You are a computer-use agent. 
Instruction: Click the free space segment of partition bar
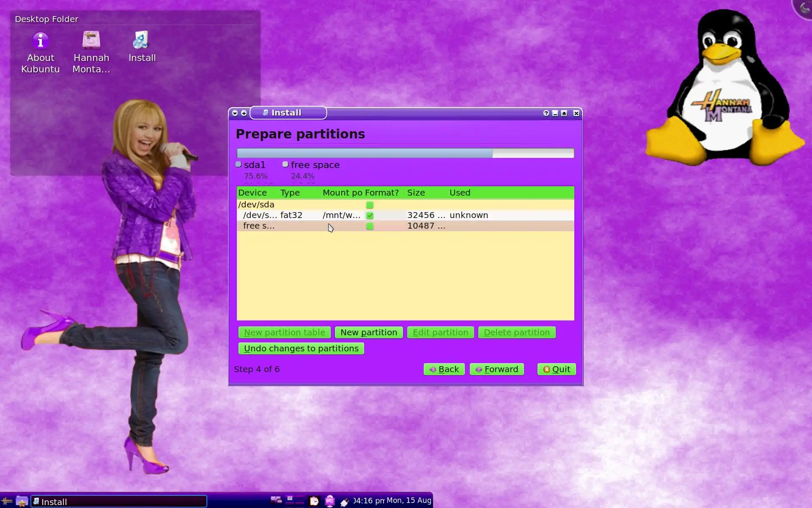(x=533, y=153)
